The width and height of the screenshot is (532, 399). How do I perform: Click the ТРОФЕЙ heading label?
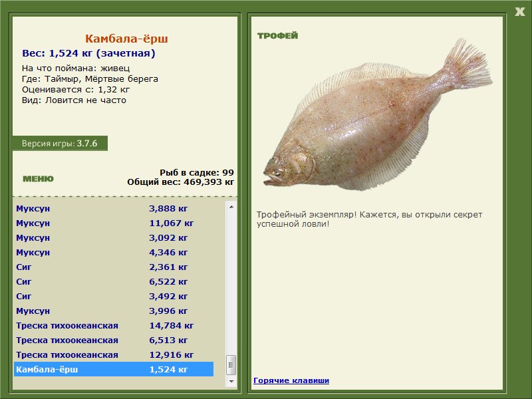(277, 36)
